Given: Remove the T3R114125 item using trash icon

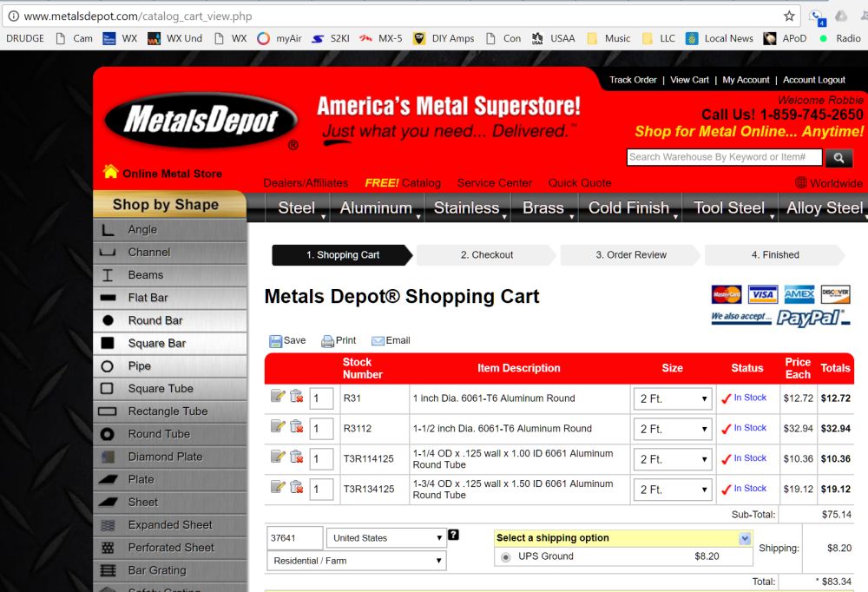Looking at the screenshot, I should (x=296, y=457).
